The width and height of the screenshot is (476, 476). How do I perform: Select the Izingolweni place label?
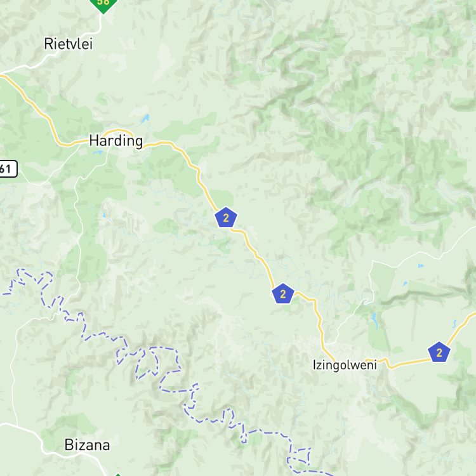(x=345, y=365)
